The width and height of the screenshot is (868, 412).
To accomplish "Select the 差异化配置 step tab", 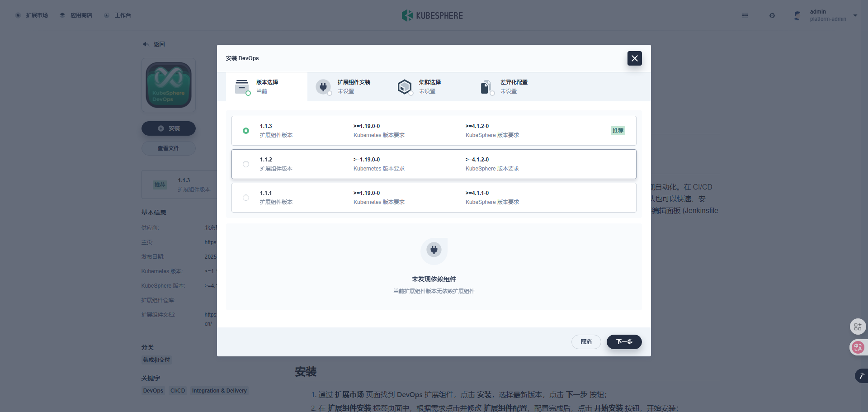I will click(511, 87).
